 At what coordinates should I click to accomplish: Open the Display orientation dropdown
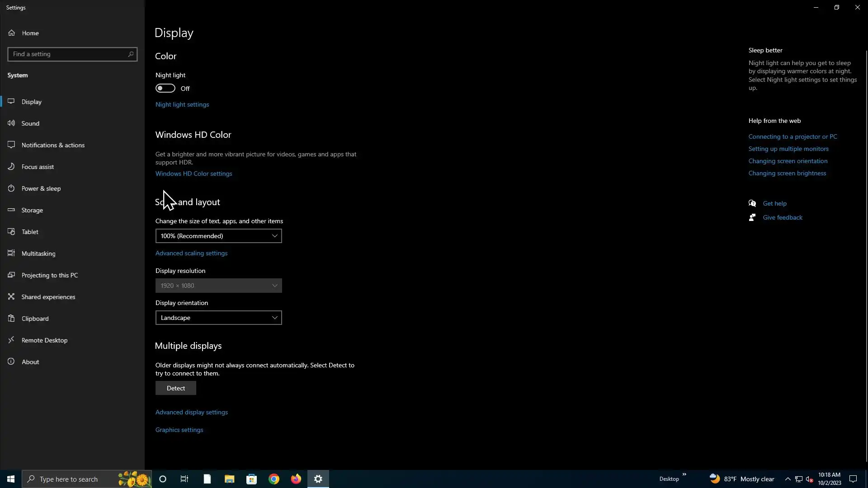click(x=218, y=318)
